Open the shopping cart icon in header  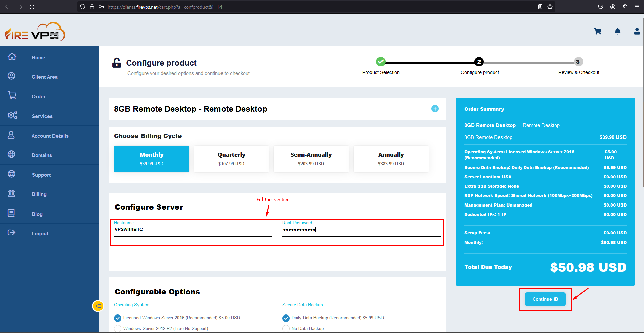[598, 31]
